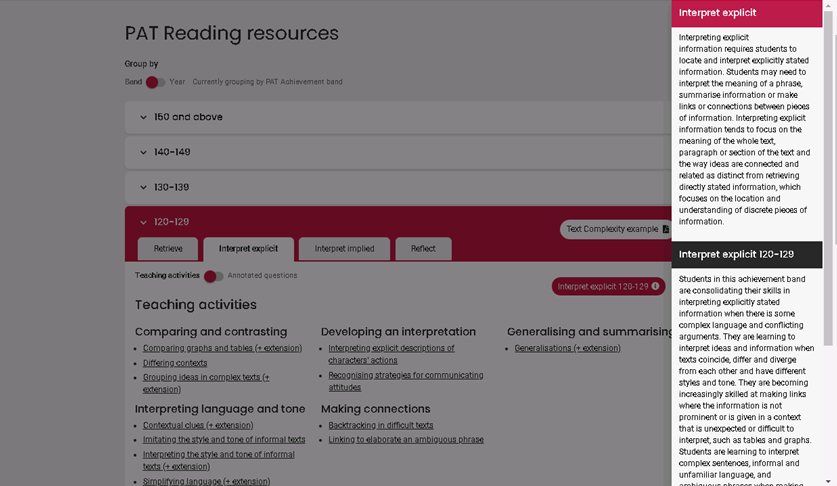This screenshot has height=486, width=837.
Task: Click the side panel vertical scrollbar
Action: coord(828,176)
